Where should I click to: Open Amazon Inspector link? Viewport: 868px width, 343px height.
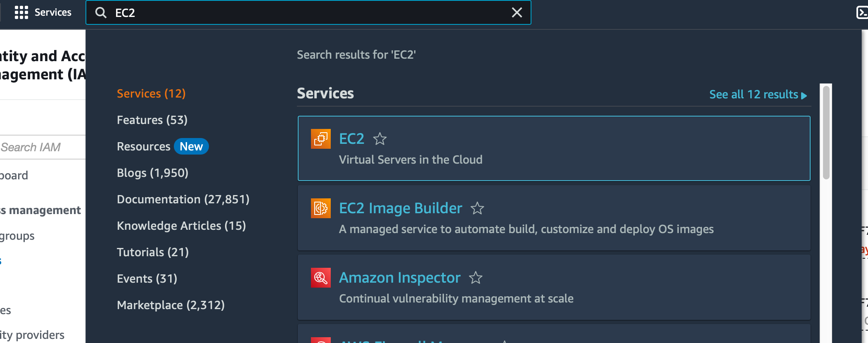coord(400,278)
